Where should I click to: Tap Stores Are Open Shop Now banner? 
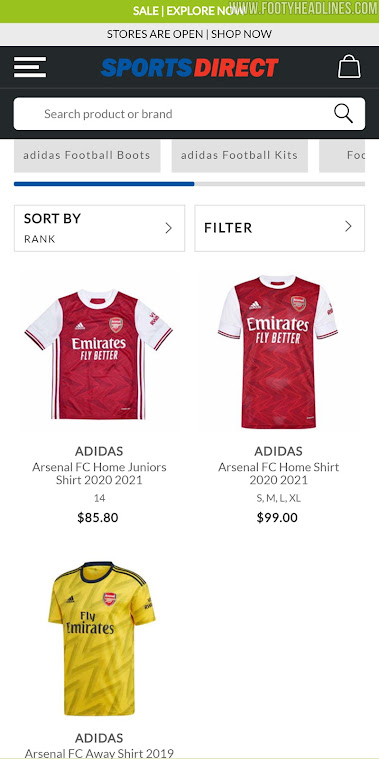pyautogui.click(x=189, y=34)
